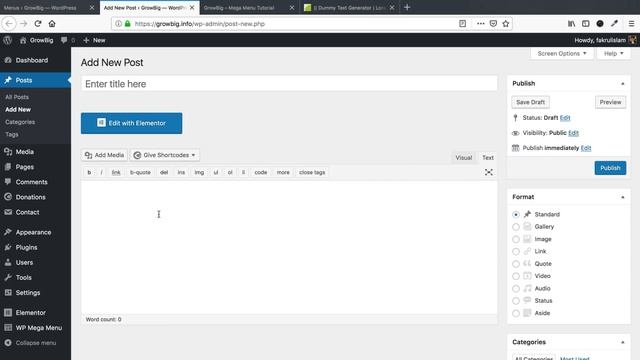The image size is (640, 360).
Task: Switch to the Text editor tab
Action: [488, 158]
